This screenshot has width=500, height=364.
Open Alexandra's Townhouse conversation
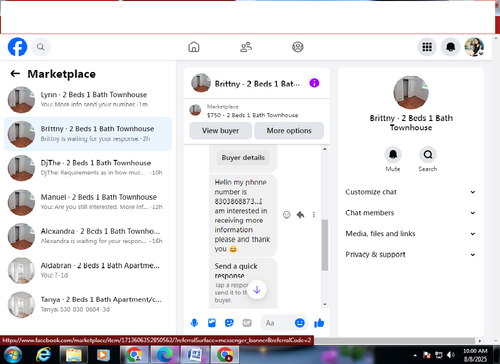[x=88, y=236]
